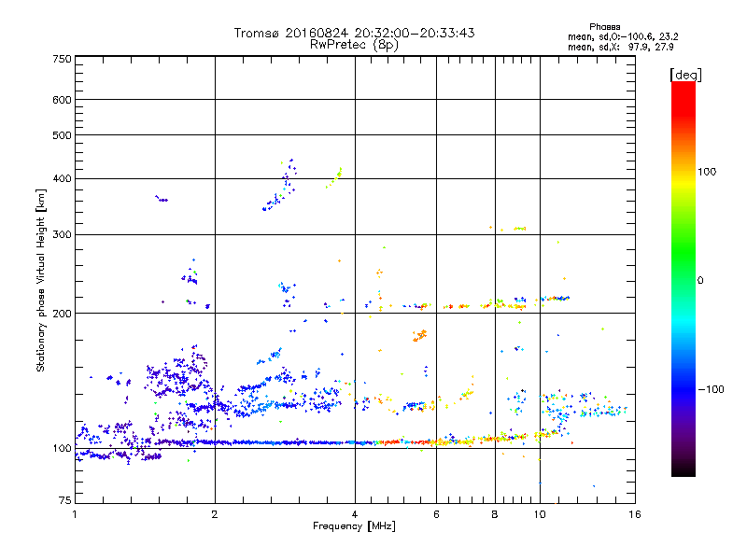Click the colorbar label '0'
Screen dimensions: 747x560
tap(699, 281)
